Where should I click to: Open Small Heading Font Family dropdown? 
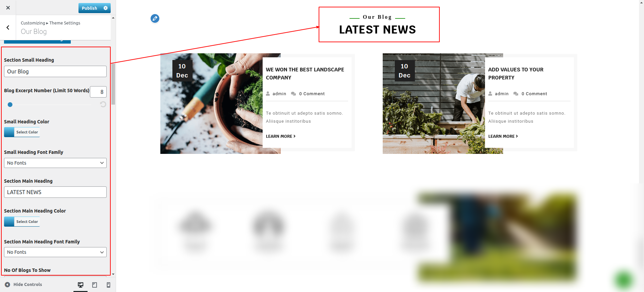point(55,163)
